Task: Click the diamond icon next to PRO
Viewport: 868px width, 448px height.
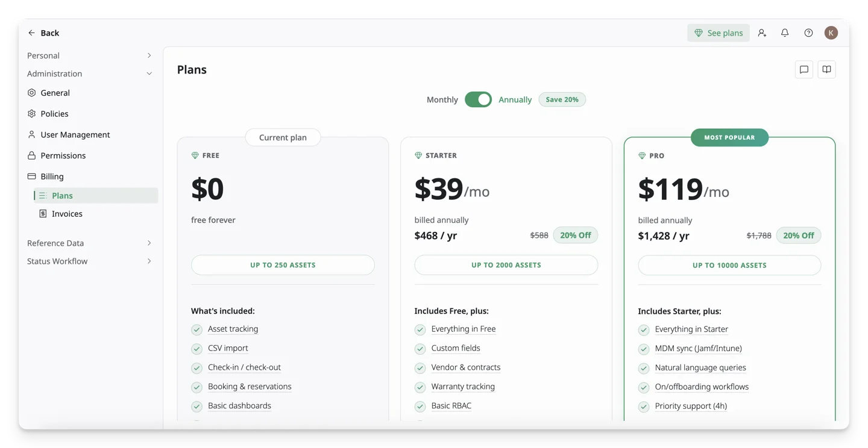Action: [x=642, y=156]
